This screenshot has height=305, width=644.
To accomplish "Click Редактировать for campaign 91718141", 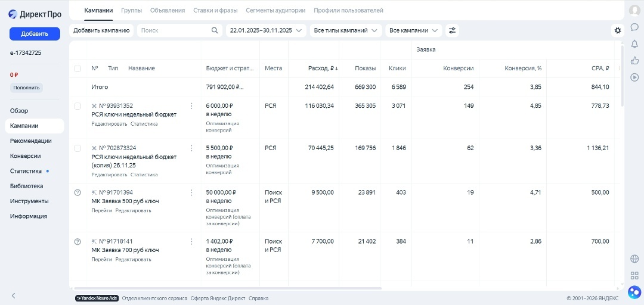I will click(x=133, y=260).
